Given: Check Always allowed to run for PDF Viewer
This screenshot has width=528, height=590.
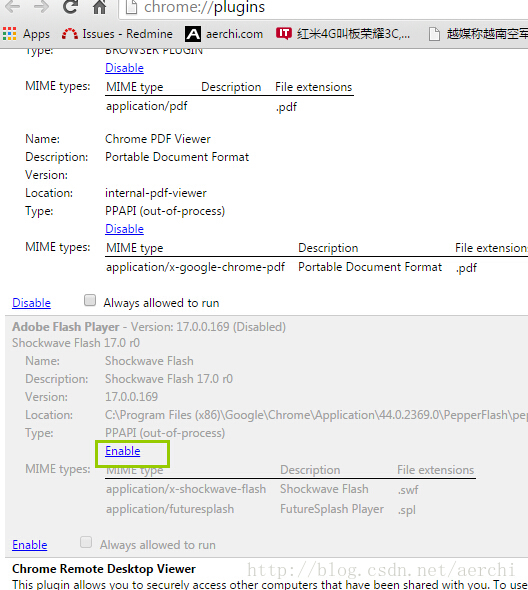Looking at the screenshot, I should click(90, 300).
